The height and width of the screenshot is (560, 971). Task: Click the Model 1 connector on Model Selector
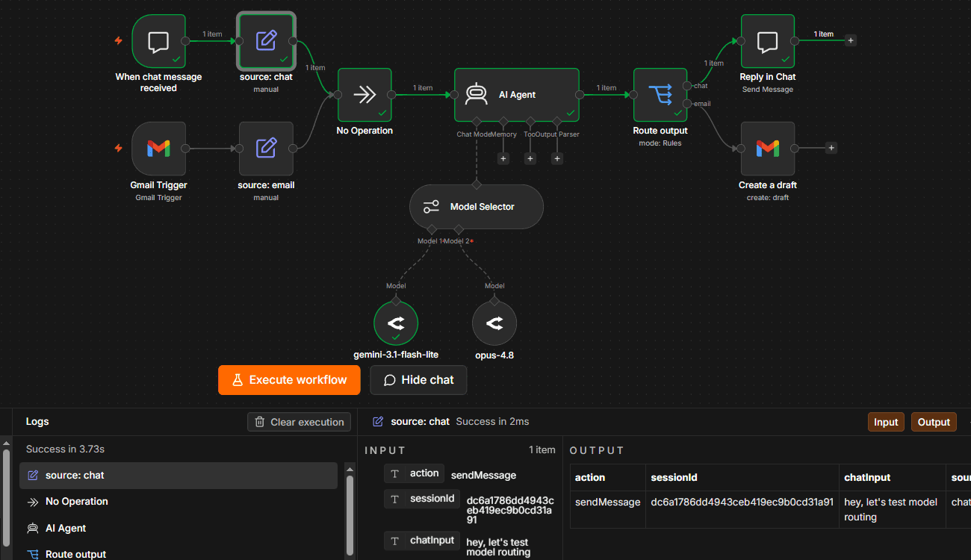[x=431, y=228]
